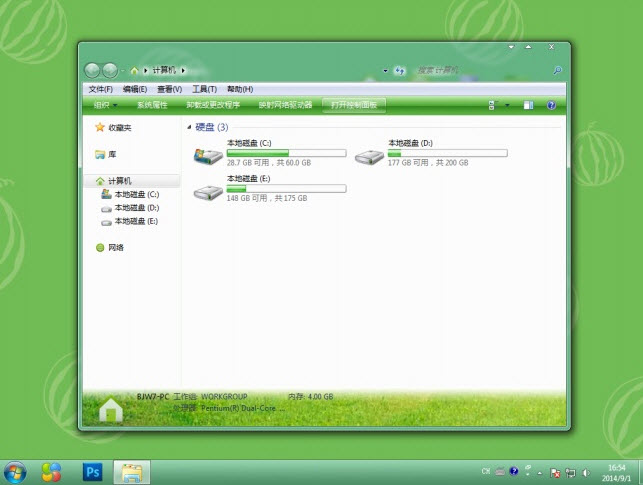Click 卸载或更改程序 toolbar button
The image size is (643, 485).
[213, 105]
